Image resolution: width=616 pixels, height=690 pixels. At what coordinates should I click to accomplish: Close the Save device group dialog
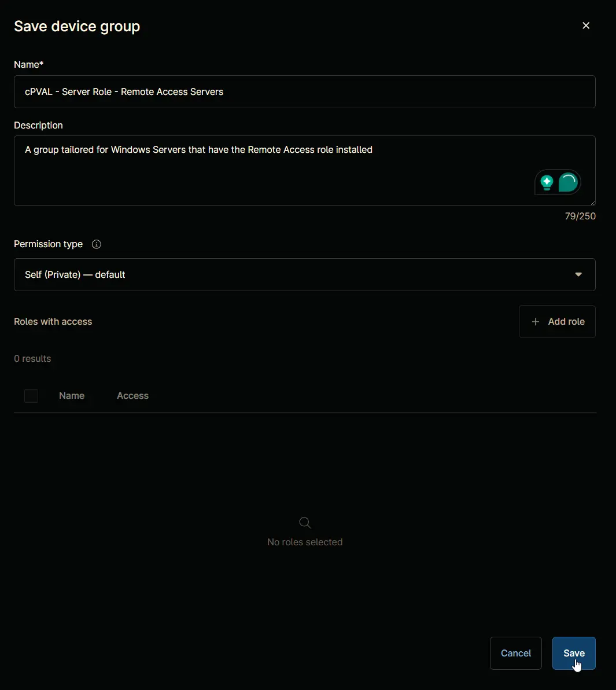[x=586, y=25]
